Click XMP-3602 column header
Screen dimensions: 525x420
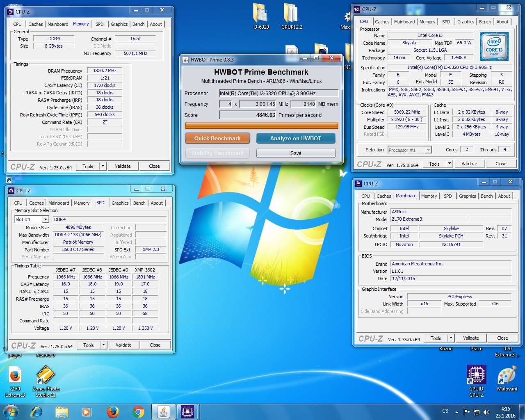point(145,270)
